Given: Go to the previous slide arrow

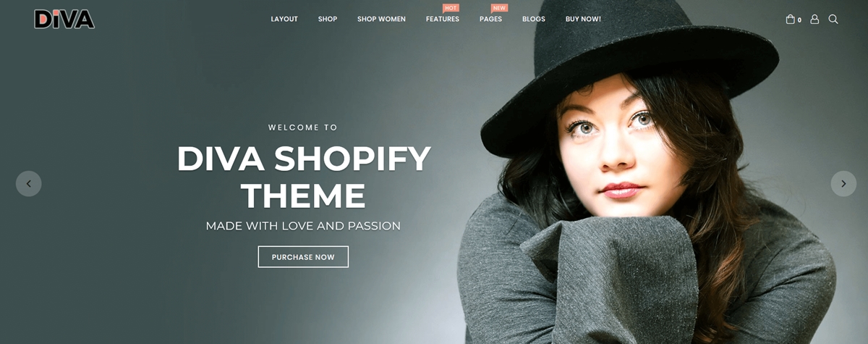Looking at the screenshot, I should [x=29, y=183].
